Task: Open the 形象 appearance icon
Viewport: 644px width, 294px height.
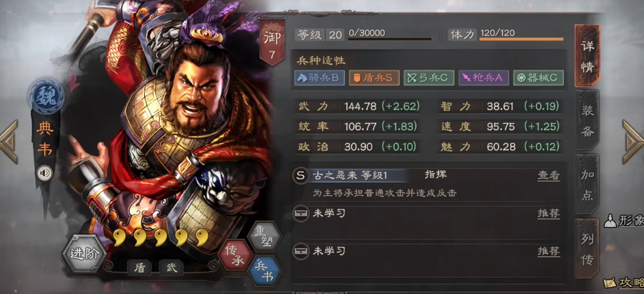Action: coord(624,221)
